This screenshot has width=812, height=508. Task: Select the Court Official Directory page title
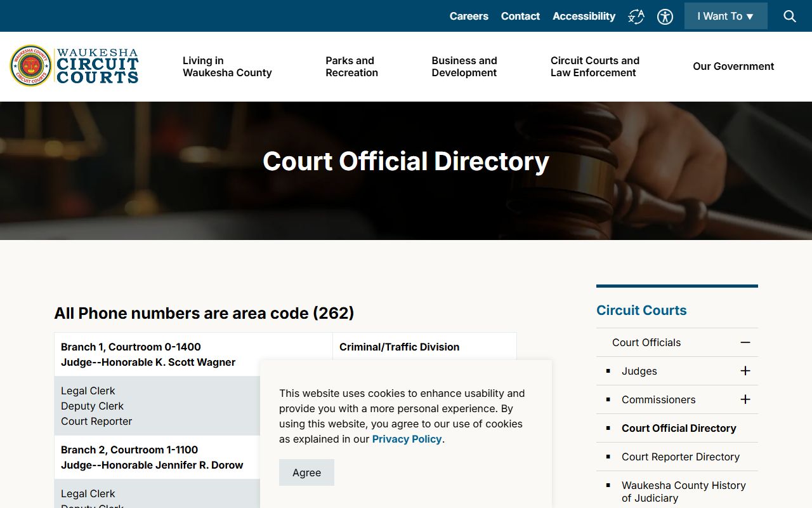[x=406, y=161]
